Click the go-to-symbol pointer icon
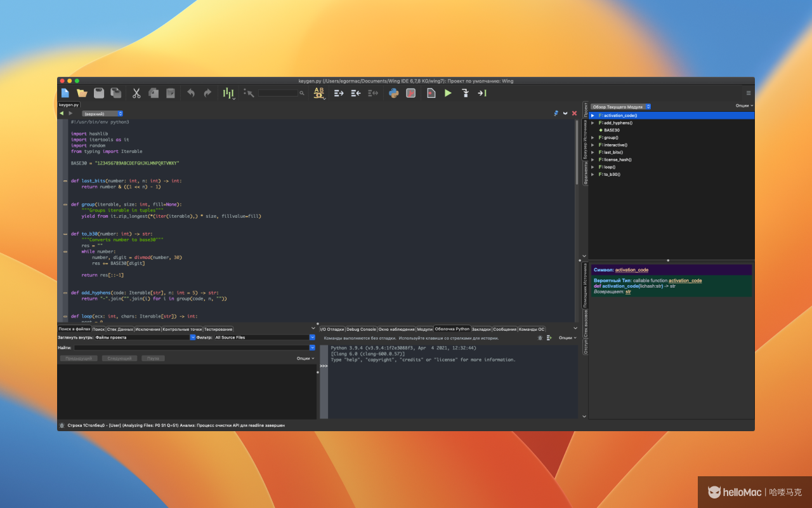Viewport: 812px width, 508px height. click(248, 93)
